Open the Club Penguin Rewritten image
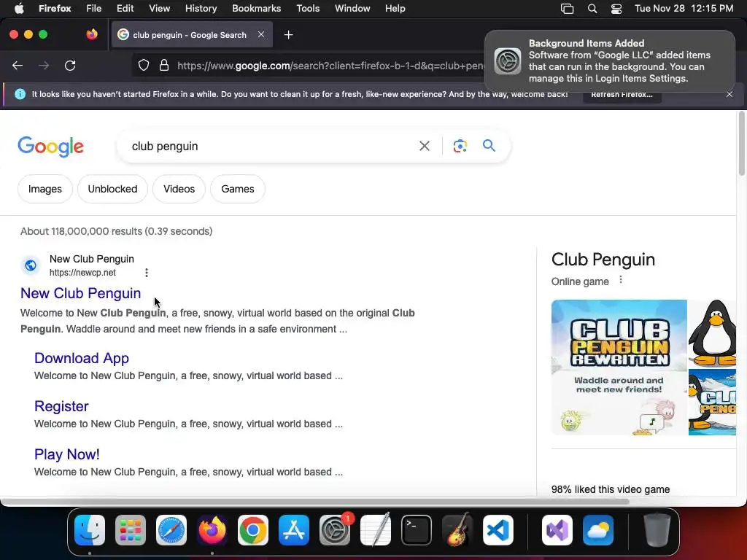 619,367
